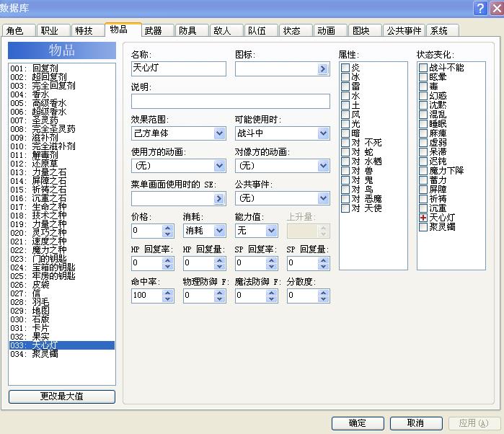This screenshot has height=434, width=504.
Task: Switch to the 武器 tab
Action: click(x=157, y=30)
